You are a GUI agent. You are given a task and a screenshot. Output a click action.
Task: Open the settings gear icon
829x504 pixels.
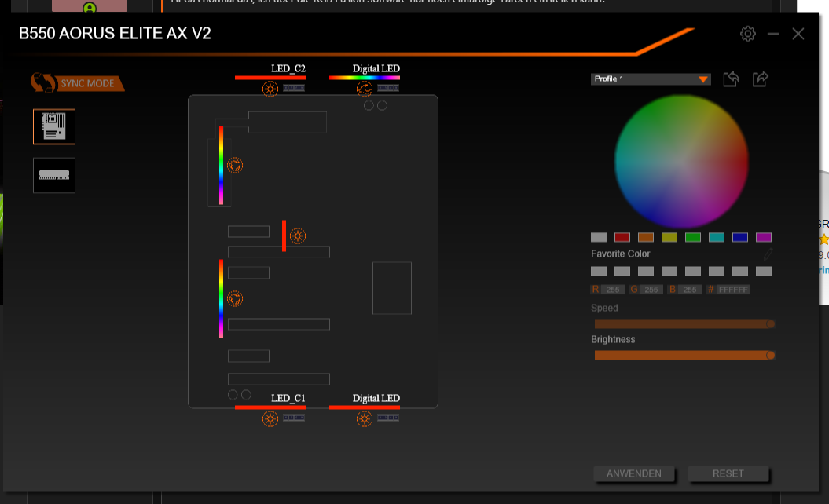pyautogui.click(x=747, y=34)
